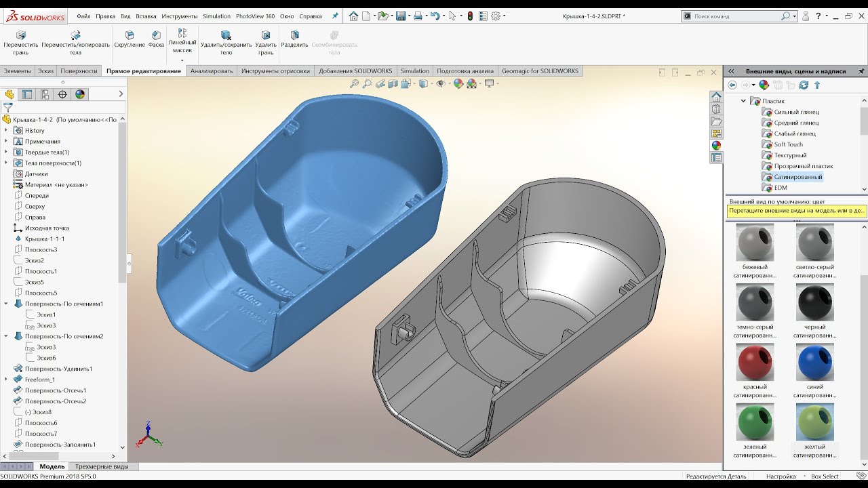Pick the beige (бежевый) satin appearance thumbnail

point(755,242)
